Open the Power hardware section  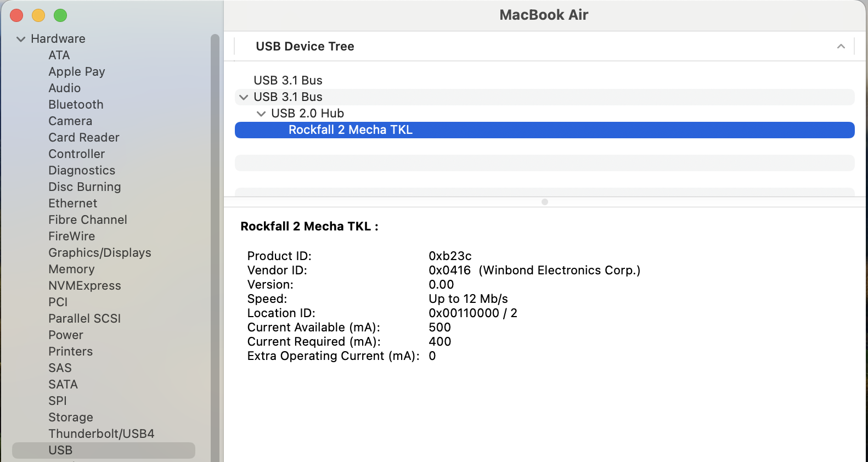66,335
